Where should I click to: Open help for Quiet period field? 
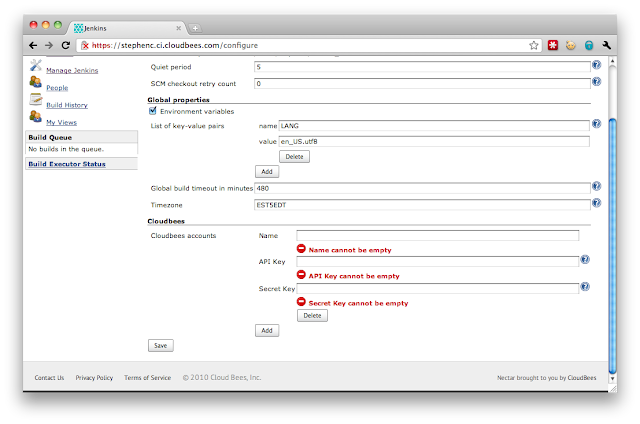click(x=596, y=66)
